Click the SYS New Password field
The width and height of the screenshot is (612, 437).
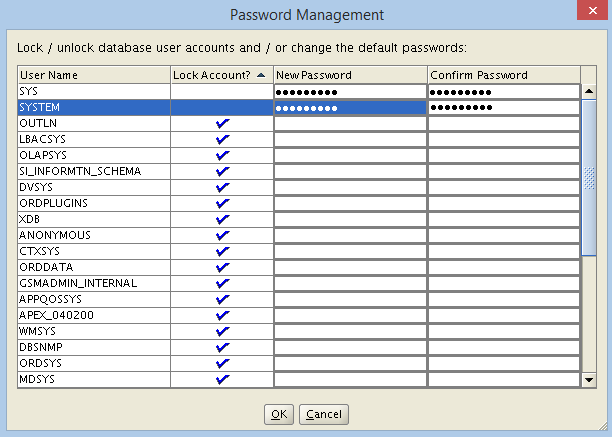coord(350,92)
